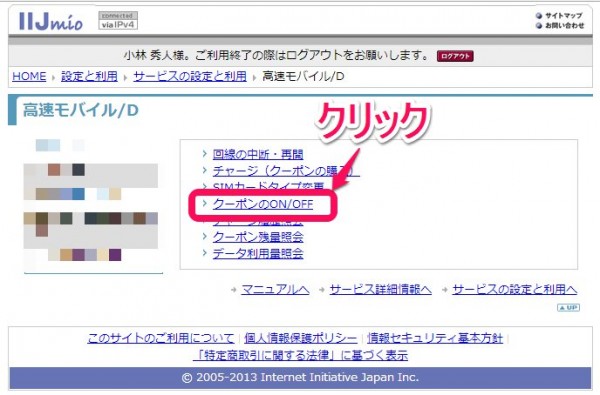600x395 pixels.
Task: Open クーポン残量照会 link
Action: [258, 237]
